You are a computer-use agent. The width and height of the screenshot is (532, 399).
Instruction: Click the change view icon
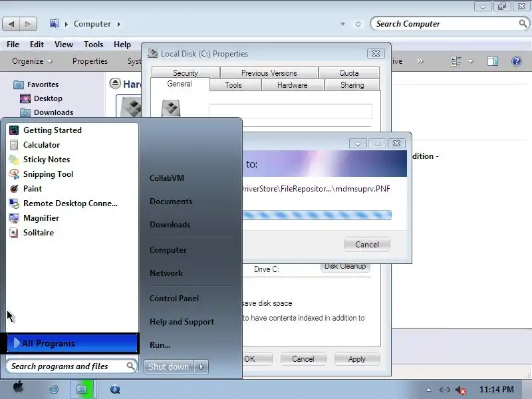point(456,61)
